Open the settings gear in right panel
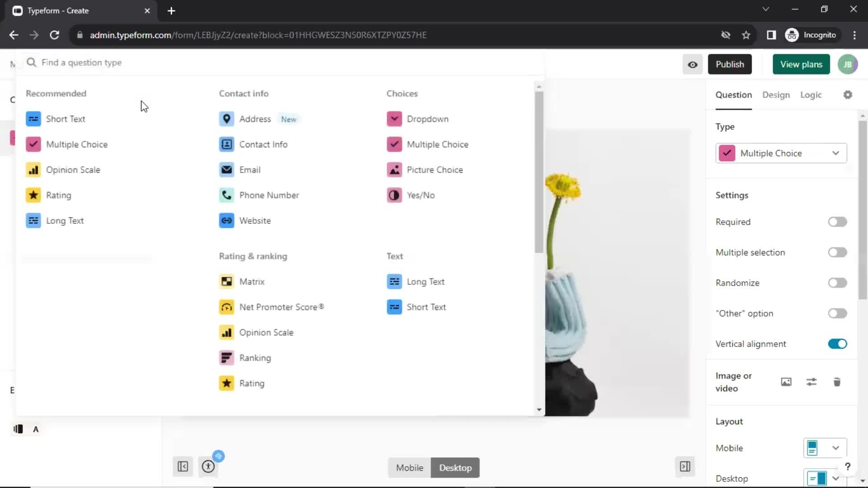 (x=848, y=95)
